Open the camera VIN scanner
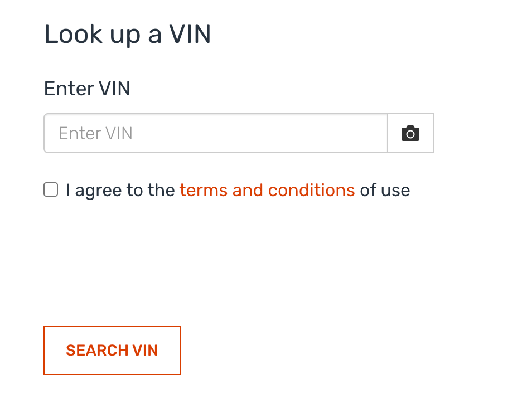Image resolution: width=532 pixels, height=399 pixels. (410, 133)
